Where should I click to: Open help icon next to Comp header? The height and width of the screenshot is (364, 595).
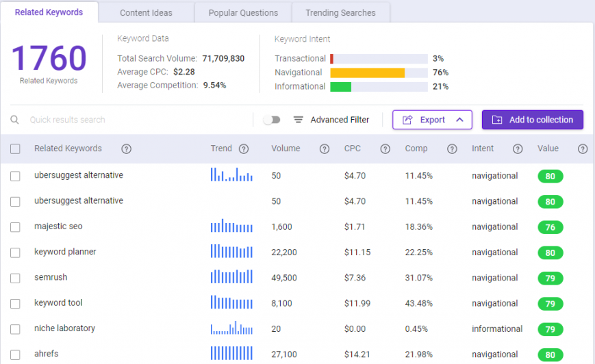click(x=452, y=149)
